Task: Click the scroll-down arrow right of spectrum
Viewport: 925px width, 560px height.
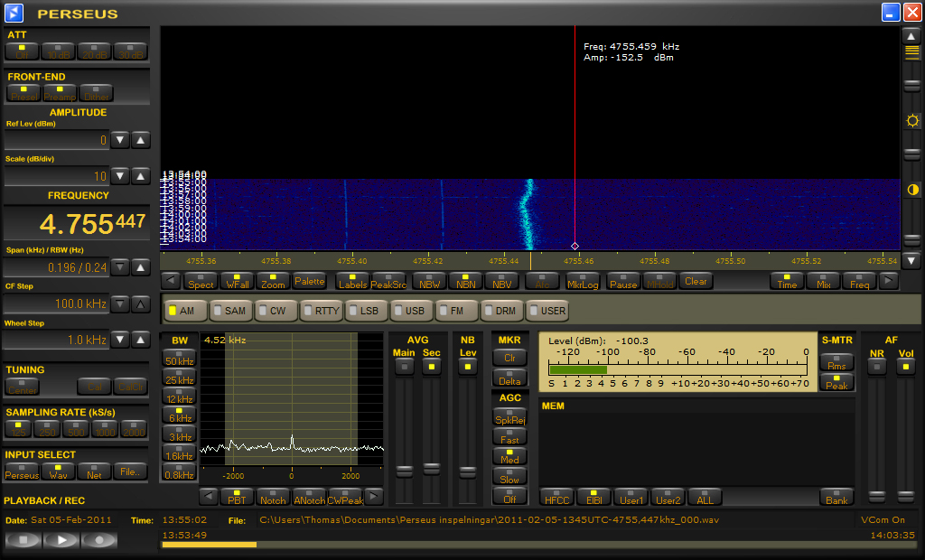Action: tap(911, 259)
